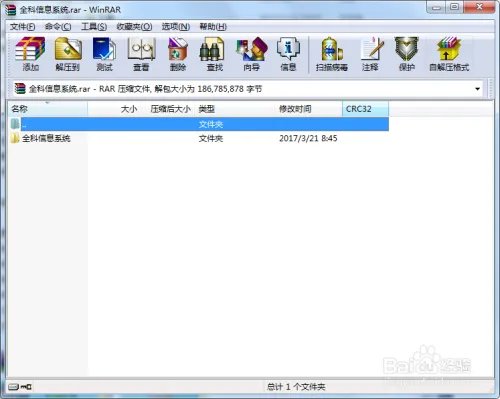
Task: Click the drive/key icon in the status bar
Action: pyautogui.click(x=20, y=387)
